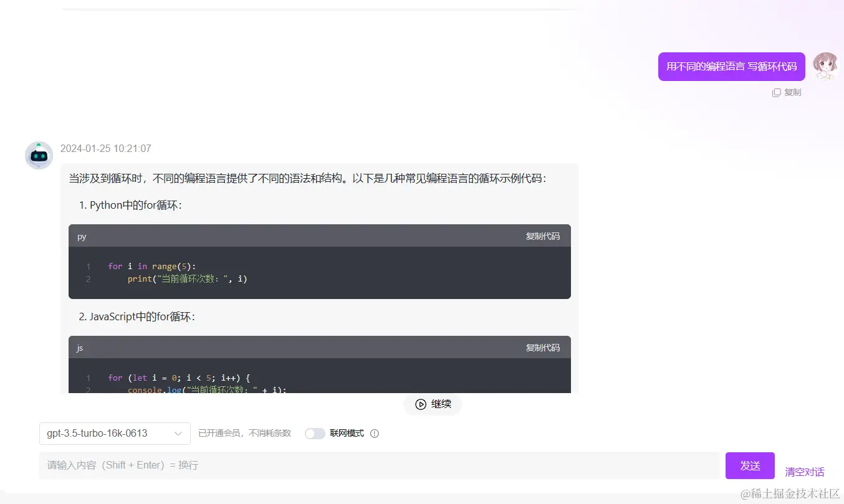This screenshot has width=844, height=504.
Task: Click the user message bubble 用不同的编程语言 写循环代码
Action: click(x=732, y=67)
